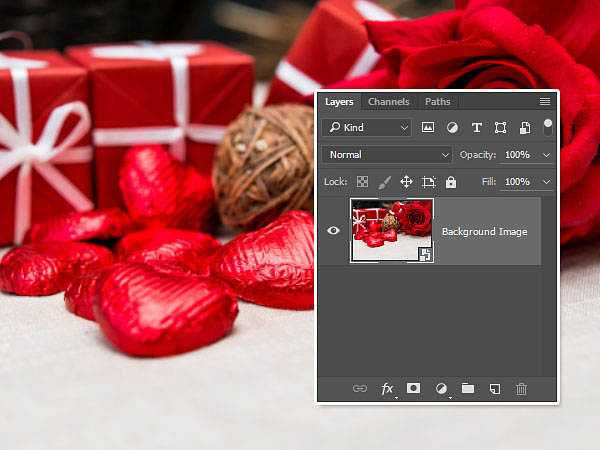This screenshot has width=600, height=450.
Task: Create new fill or adjustment layer
Action: click(x=440, y=389)
